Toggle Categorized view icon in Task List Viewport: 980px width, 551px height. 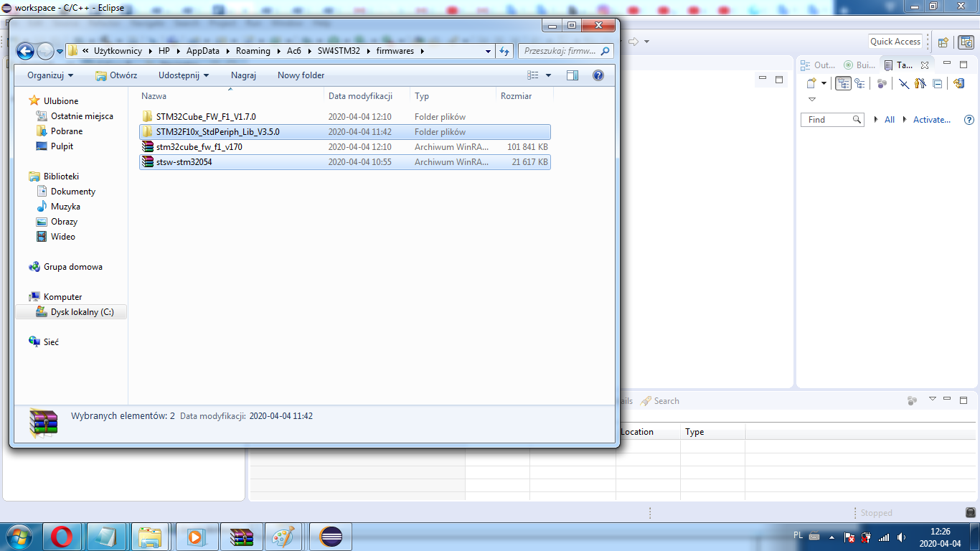pos(843,83)
